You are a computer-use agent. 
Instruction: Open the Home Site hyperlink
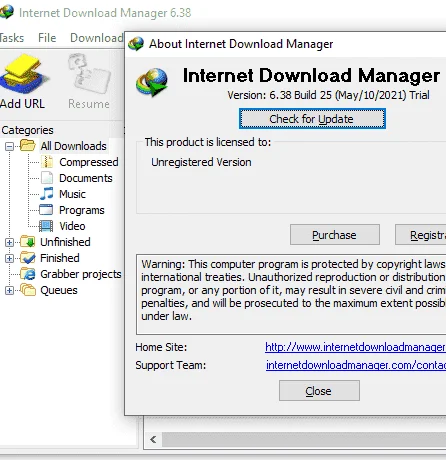click(x=355, y=347)
